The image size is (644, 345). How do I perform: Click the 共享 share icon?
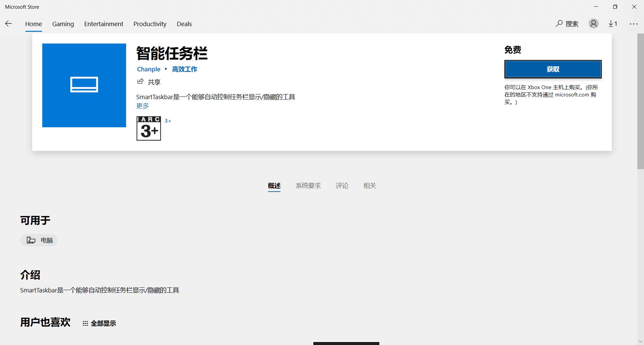[x=140, y=81]
